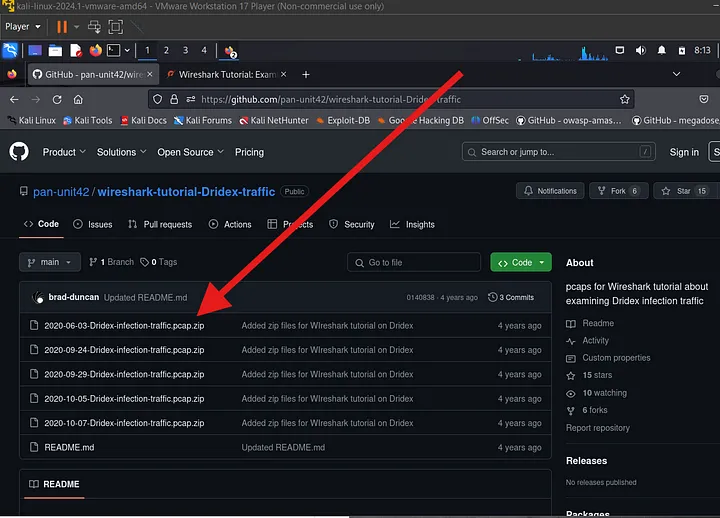Open the list all tabs chevron
The image size is (720, 518).
pyautogui.click(x=676, y=74)
